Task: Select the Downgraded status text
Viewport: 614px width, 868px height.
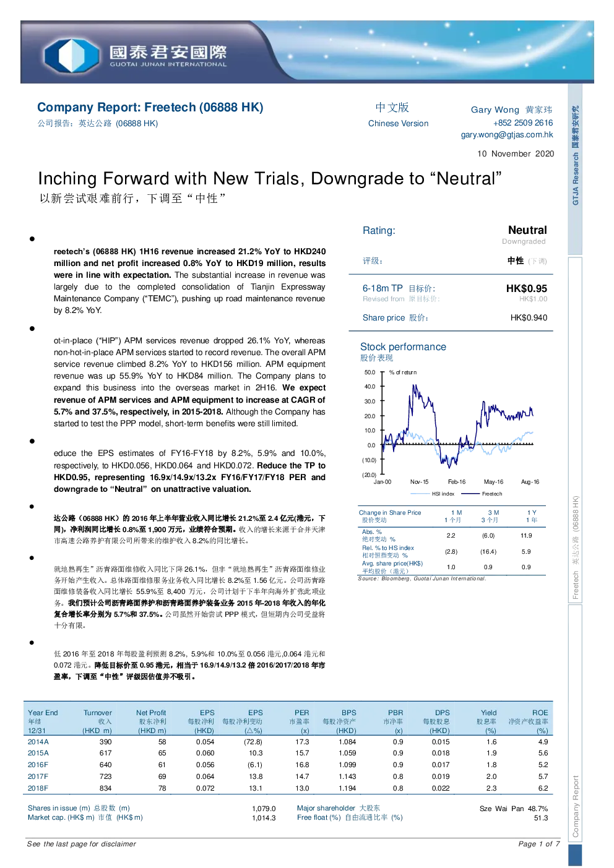Action: tap(524, 241)
